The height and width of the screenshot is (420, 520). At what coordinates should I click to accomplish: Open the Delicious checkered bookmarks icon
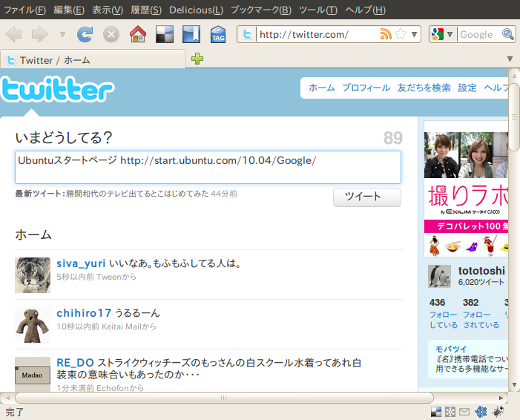point(165,34)
